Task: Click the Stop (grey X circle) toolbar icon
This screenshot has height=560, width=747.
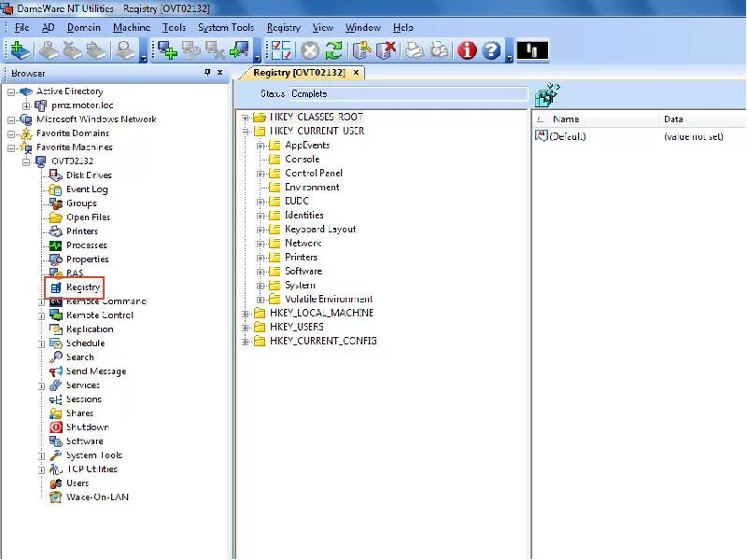Action: [310, 50]
